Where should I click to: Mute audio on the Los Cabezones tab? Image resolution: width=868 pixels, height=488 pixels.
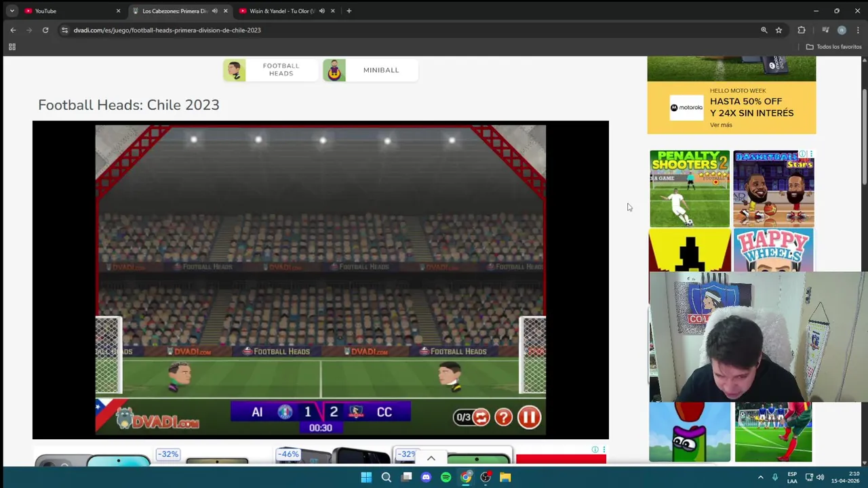pyautogui.click(x=215, y=11)
